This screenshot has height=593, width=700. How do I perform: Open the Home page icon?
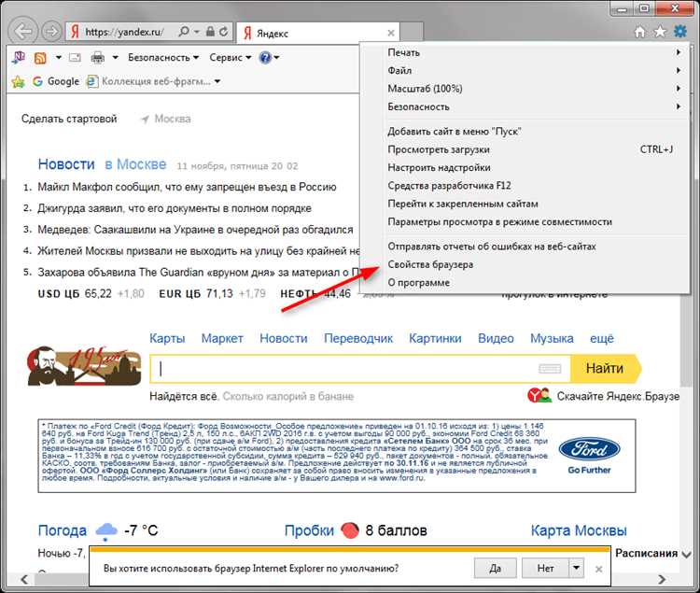[640, 32]
